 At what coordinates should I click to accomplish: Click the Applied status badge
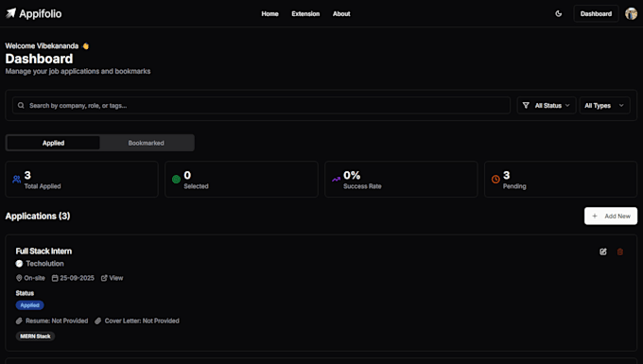[x=30, y=305]
